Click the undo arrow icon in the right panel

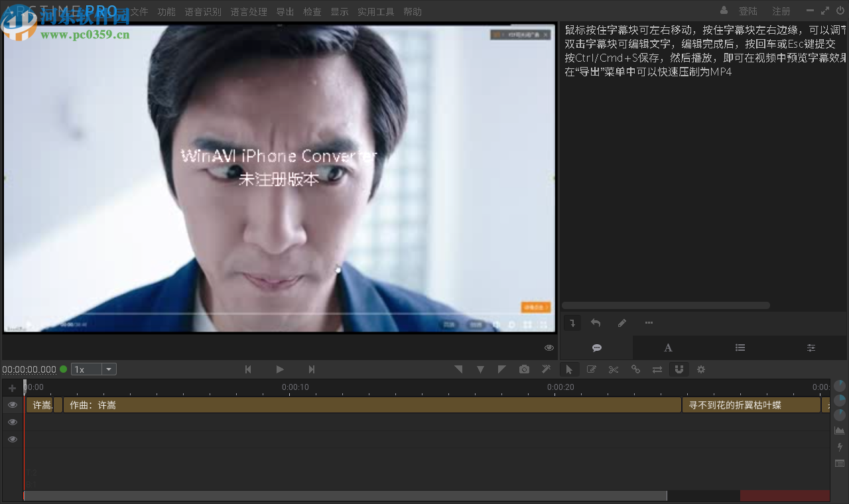tap(595, 322)
